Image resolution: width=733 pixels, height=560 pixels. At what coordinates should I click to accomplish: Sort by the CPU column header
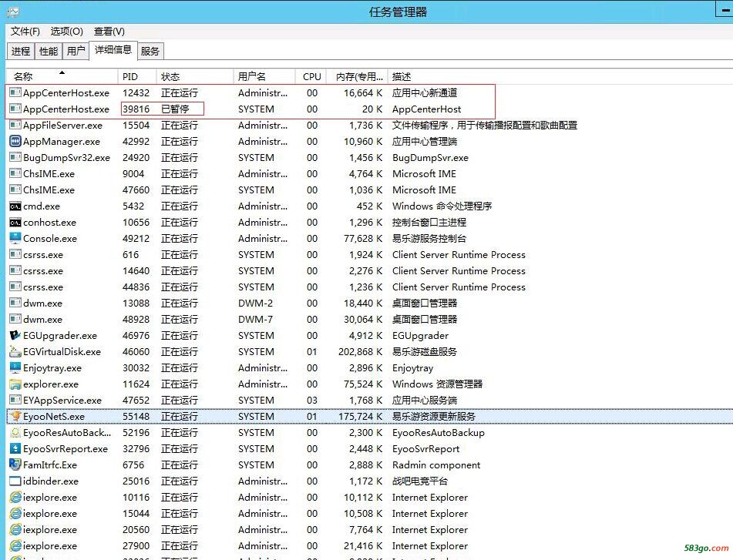pos(312,76)
